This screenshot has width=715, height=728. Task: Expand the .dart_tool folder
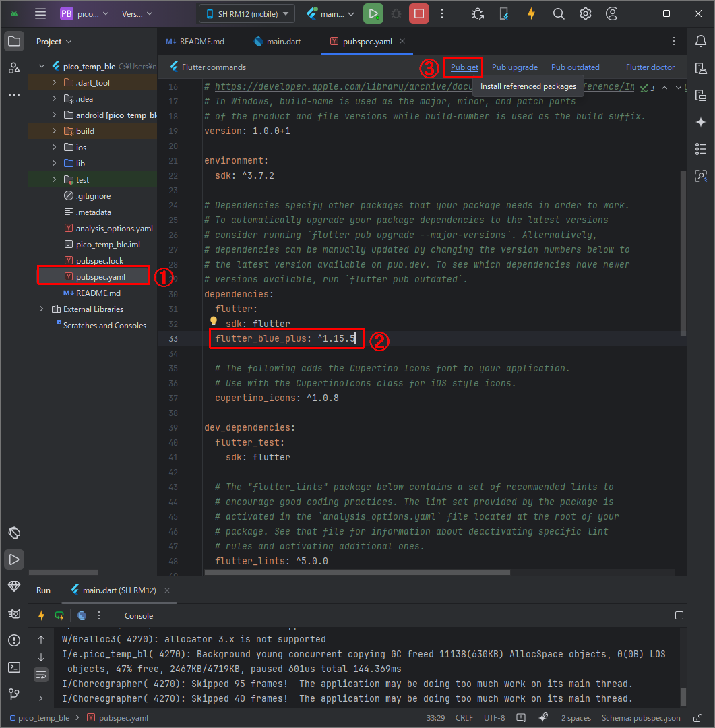coord(55,83)
